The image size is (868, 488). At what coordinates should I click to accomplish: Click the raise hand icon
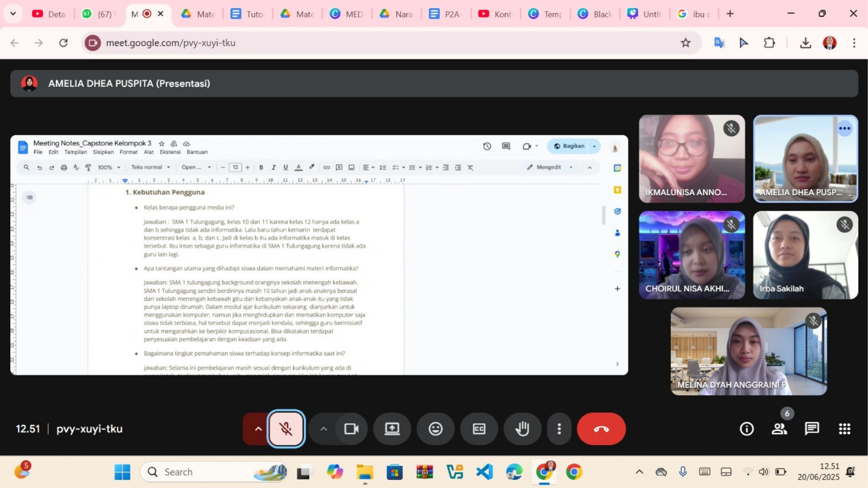(523, 428)
